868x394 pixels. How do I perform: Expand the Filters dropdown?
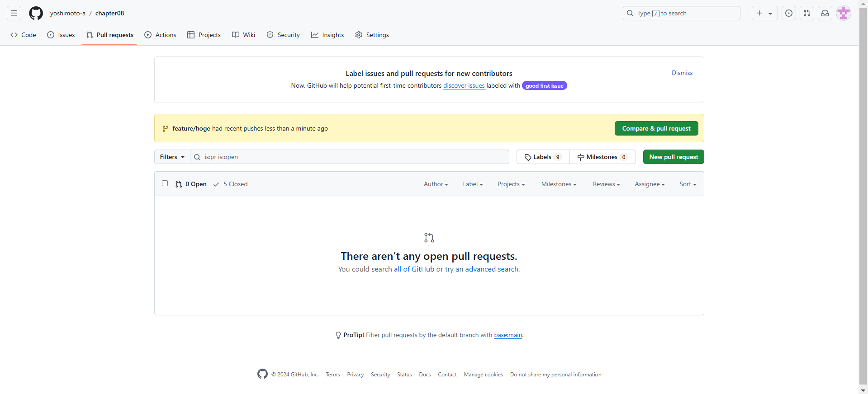[172, 157]
